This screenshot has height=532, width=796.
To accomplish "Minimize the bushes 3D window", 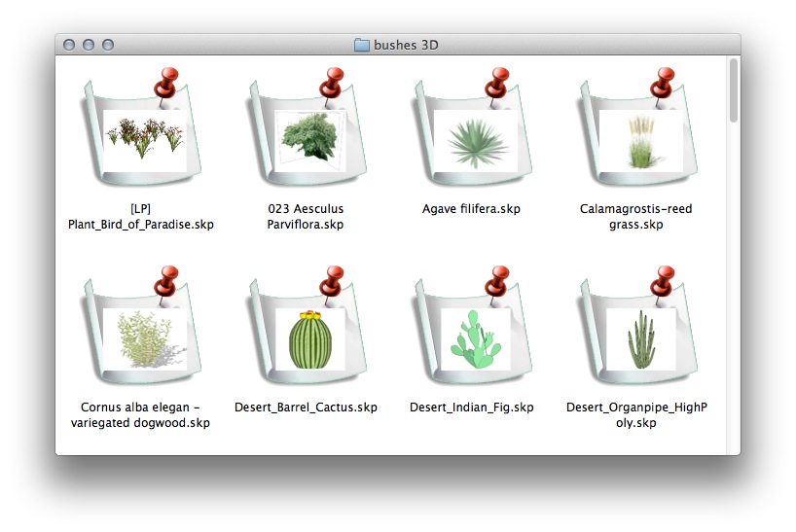I will 89,45.
